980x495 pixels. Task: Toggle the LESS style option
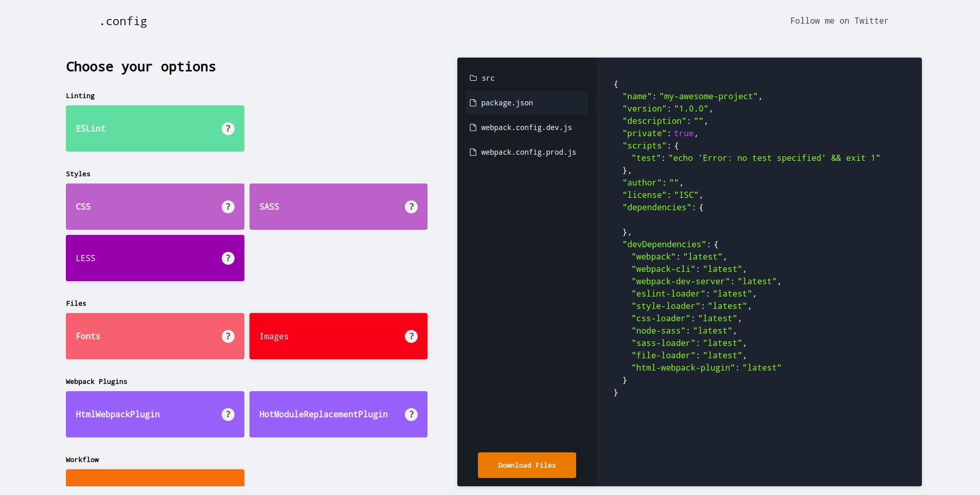155,258
